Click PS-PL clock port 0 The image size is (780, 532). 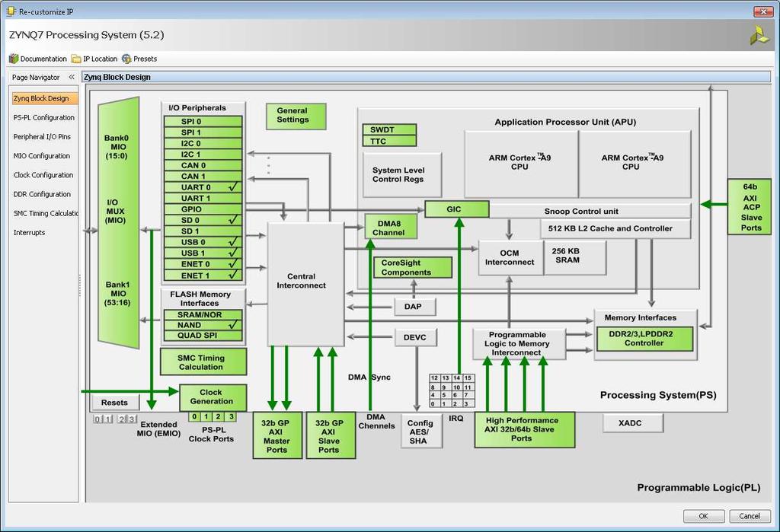pyautogui.click(x=194, y=416)
